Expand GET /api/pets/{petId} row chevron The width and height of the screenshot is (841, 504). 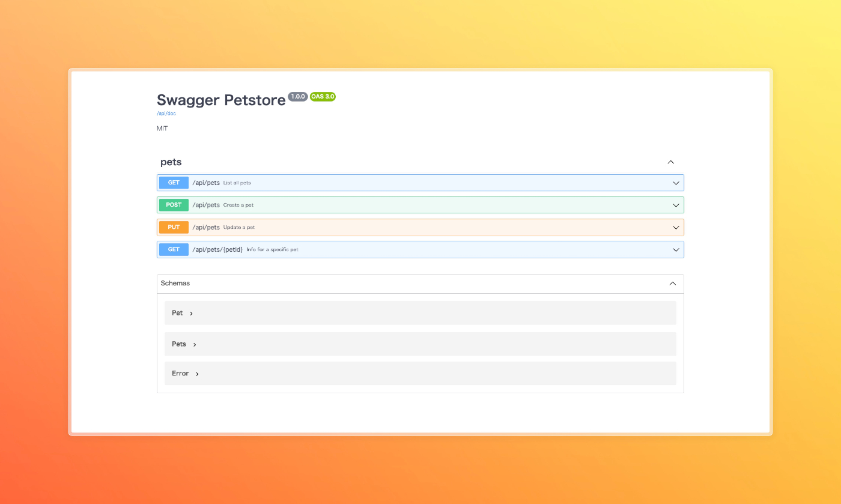point(676,249)
